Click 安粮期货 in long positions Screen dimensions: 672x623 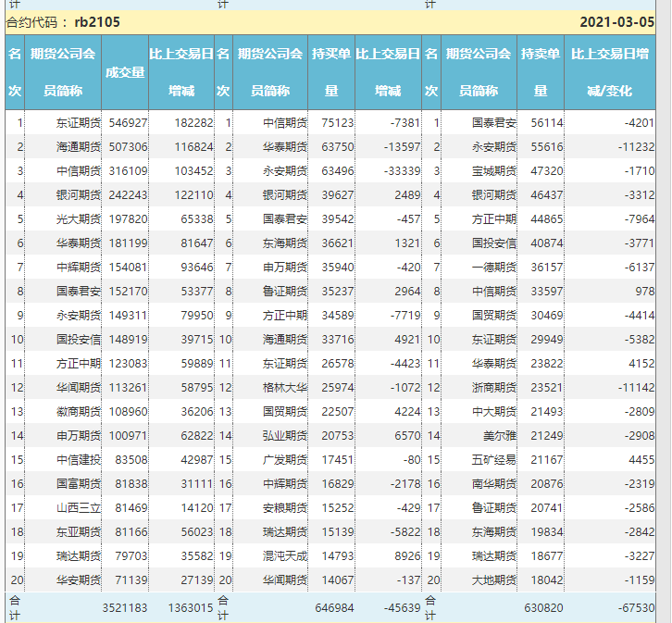(x=285, y=507)
